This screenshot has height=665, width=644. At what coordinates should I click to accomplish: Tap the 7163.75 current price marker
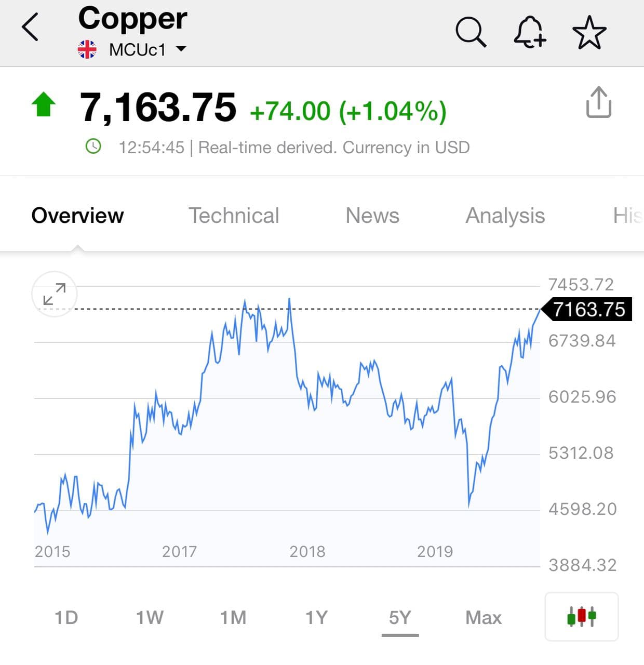(588, 310)
